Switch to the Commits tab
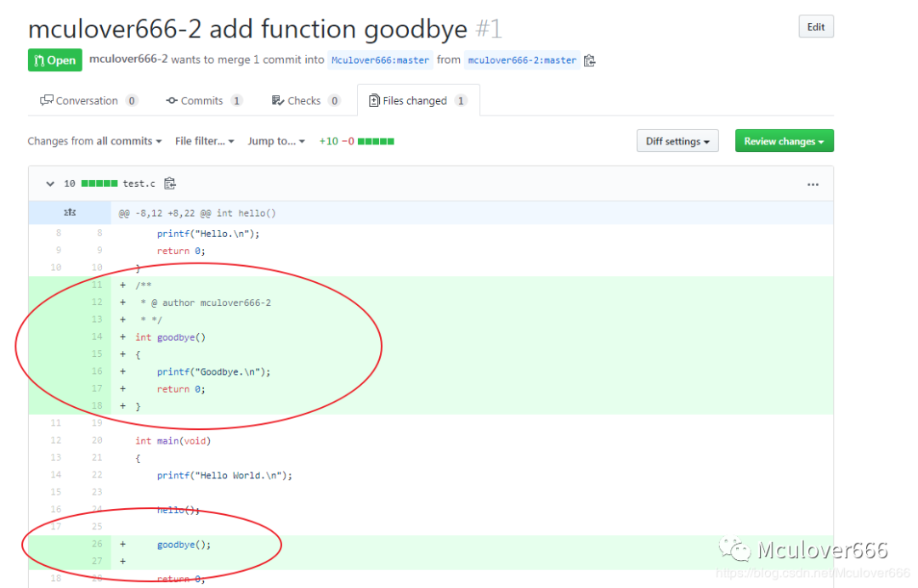The width and height of the screenshot is (918, 588). coord(204,100)
